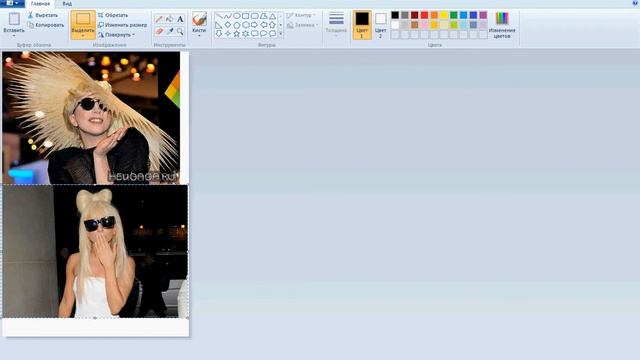640x360 pixels.
Task: Pick the pink color swatch
Action: (x=424, y=25)
